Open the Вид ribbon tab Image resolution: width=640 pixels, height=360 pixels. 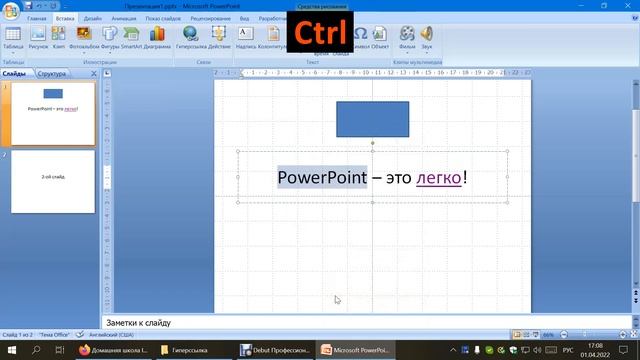pos(244,18)
